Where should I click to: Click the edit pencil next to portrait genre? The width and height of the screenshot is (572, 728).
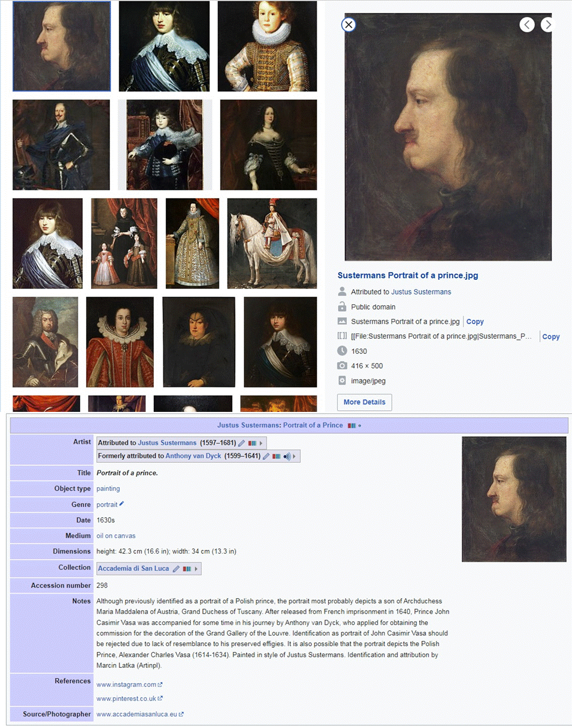pos(121,504)
